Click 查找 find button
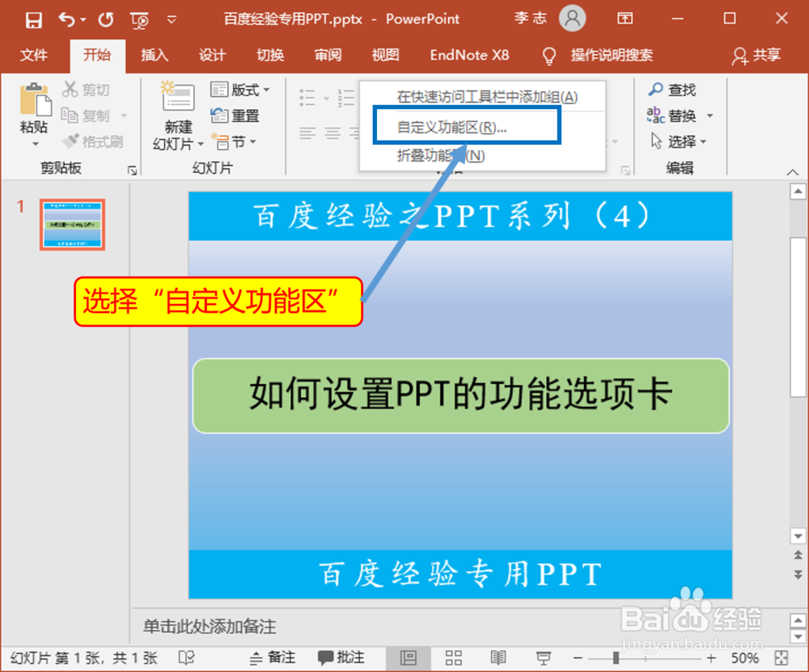 (672, 90)
